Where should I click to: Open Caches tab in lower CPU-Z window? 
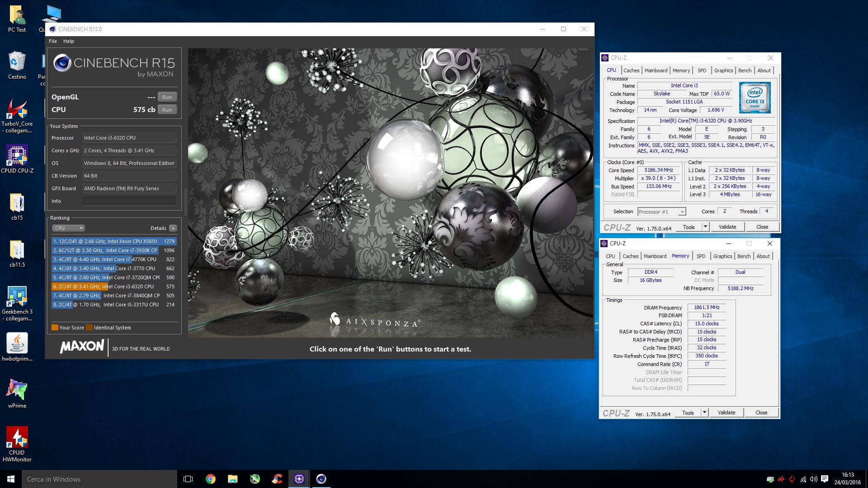[630, 256]
